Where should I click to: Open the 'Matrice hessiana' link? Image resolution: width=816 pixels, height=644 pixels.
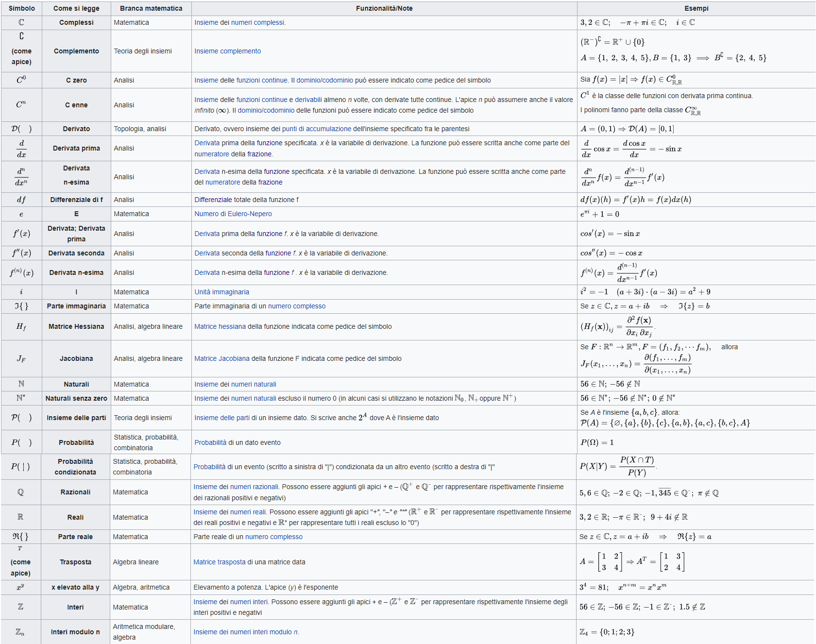click(220, 326)
